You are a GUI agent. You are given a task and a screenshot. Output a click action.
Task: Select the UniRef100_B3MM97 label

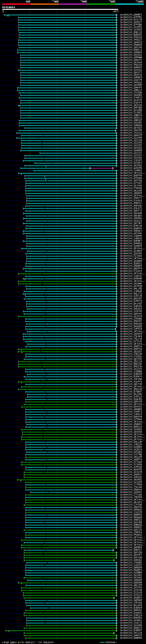click(x=131, y=630)
